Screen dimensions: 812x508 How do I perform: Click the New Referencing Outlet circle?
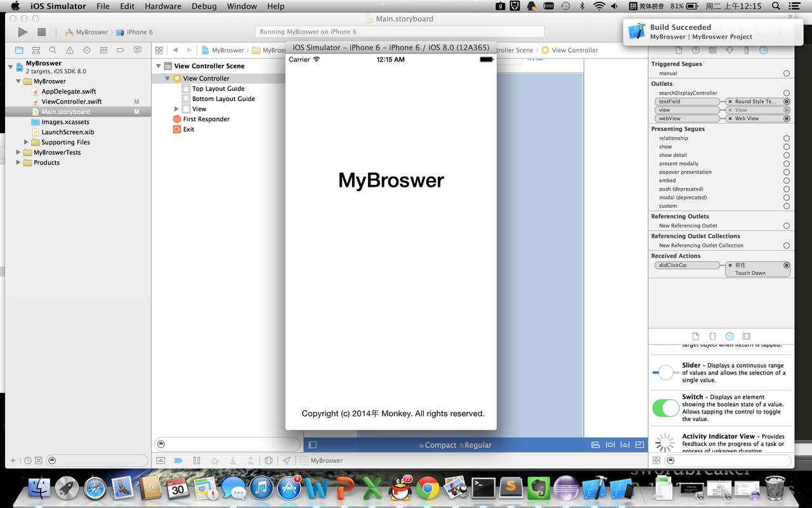coord(787,226)
